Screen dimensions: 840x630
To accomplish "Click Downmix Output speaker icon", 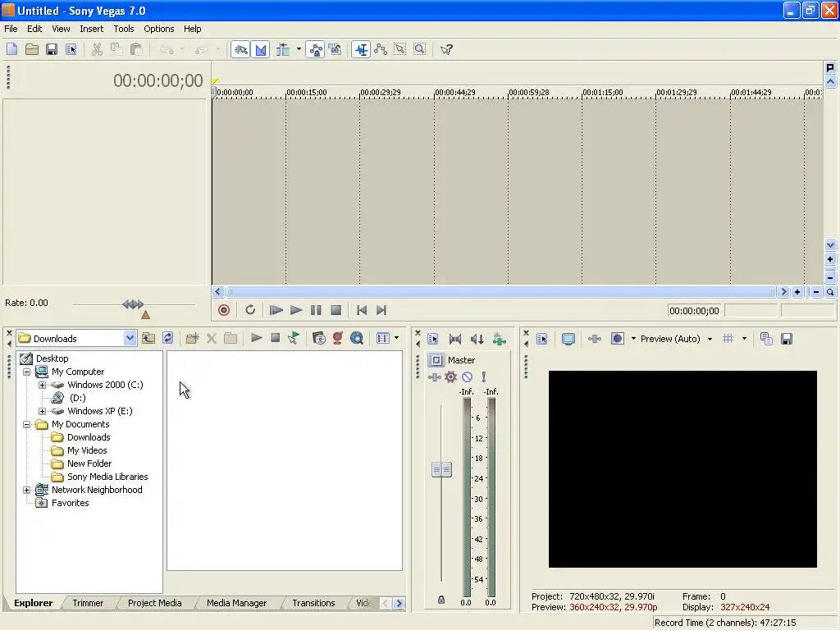I will [477, 339].
